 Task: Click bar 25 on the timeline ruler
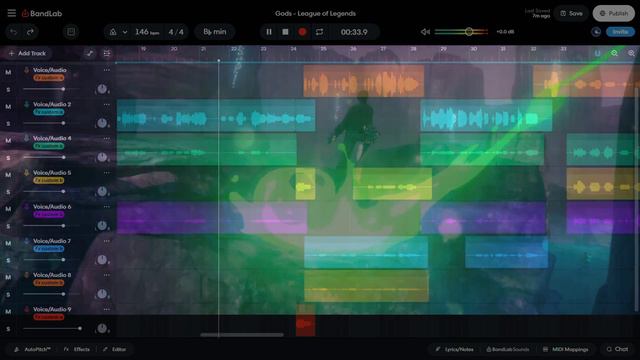(x=323, y=49)
